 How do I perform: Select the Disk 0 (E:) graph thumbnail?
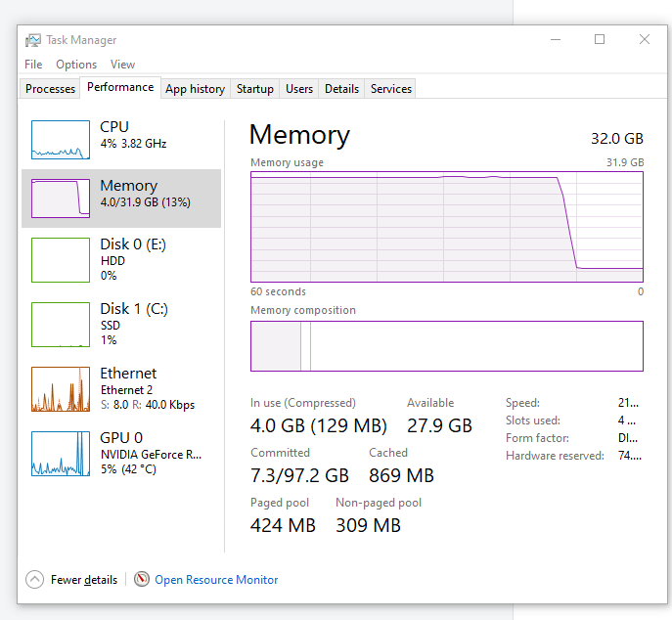[x=61, y=259]
